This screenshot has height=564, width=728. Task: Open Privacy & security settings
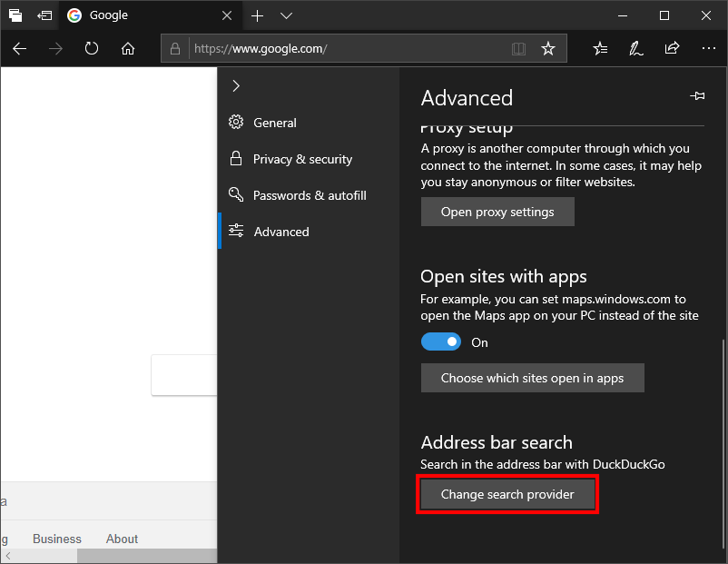coord(301,159)
